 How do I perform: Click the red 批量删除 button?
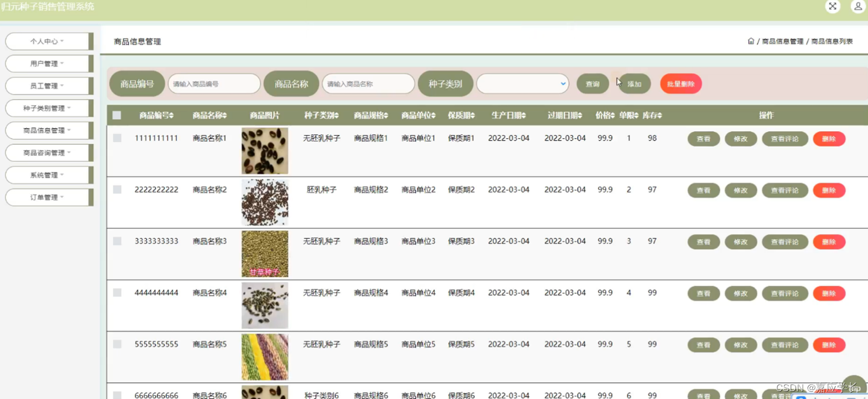coord(681,84)
